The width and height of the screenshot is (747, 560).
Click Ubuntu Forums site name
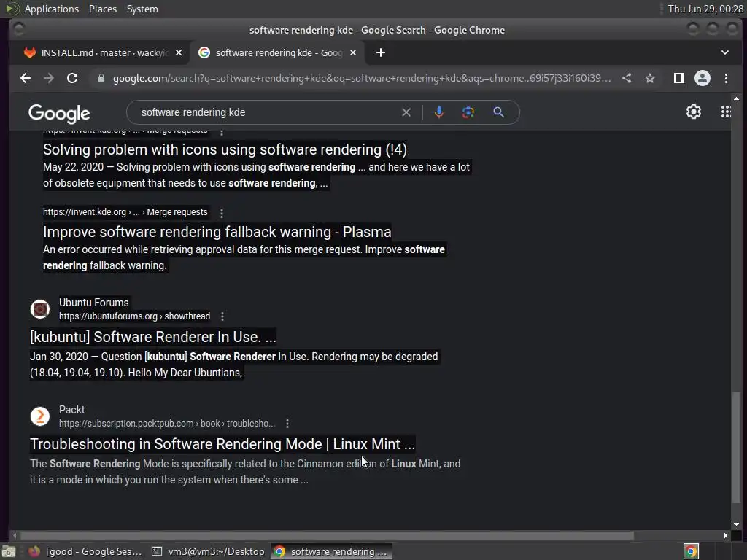click(x=94, y=303)
